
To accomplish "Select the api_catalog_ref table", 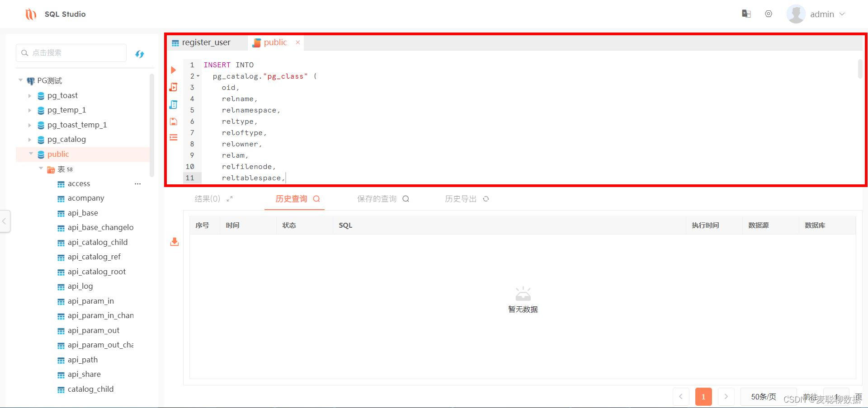I will [x=94, y=257].
